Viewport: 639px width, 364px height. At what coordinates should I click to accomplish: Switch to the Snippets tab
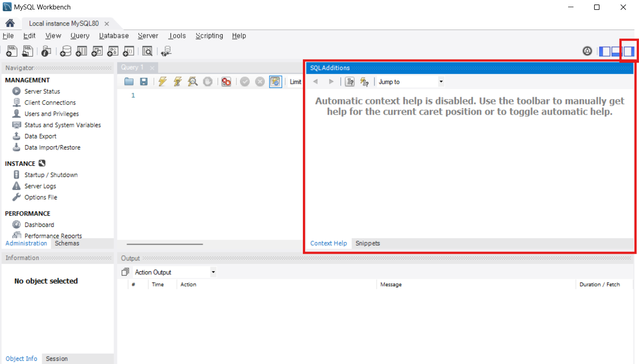pyautogui.click(x=368, y=243)
